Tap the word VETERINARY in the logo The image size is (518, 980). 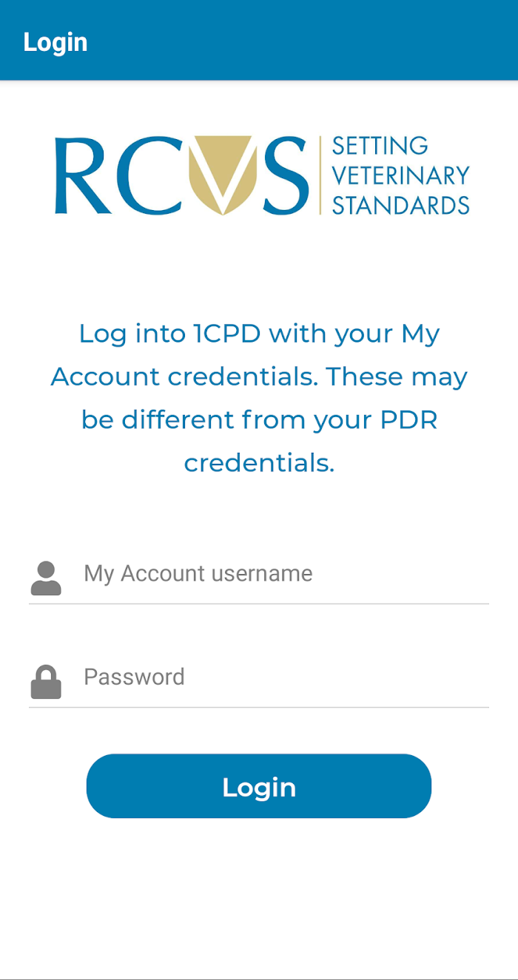click(401, 175)
